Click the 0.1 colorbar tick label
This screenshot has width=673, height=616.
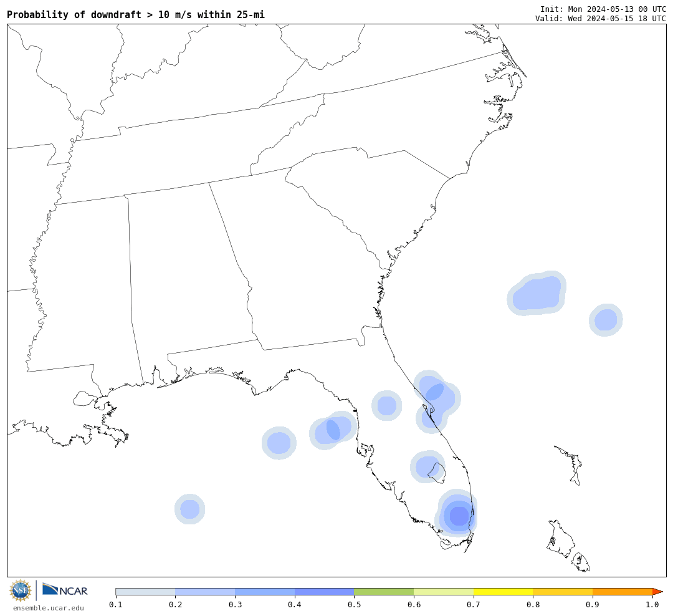(x=116, y=605)
